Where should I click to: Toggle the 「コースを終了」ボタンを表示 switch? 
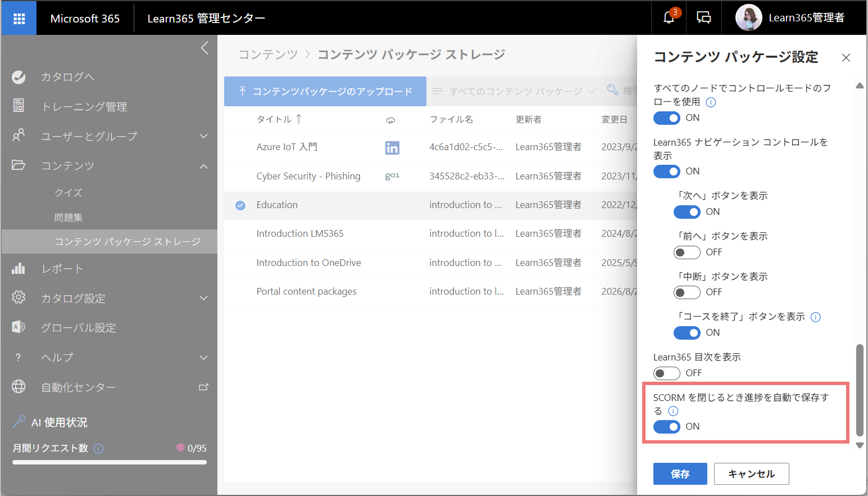pos(687,333)
